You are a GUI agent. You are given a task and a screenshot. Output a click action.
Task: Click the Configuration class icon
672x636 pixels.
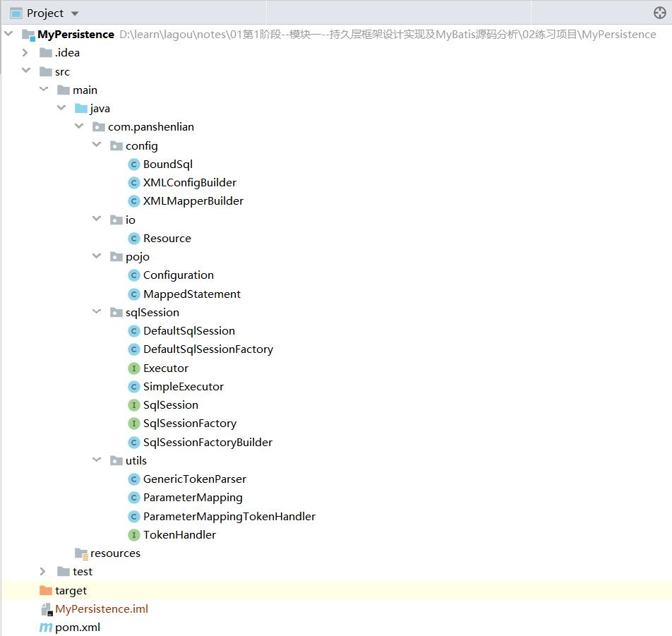(133, 275)
